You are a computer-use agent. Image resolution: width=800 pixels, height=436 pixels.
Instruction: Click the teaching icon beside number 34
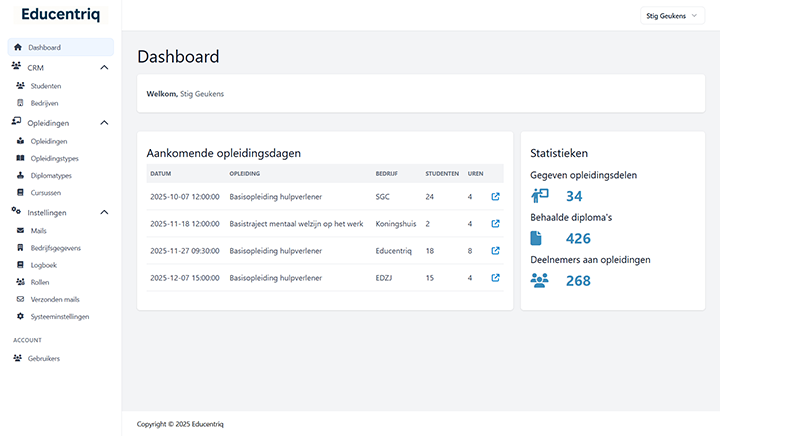(x=539, y=196)
